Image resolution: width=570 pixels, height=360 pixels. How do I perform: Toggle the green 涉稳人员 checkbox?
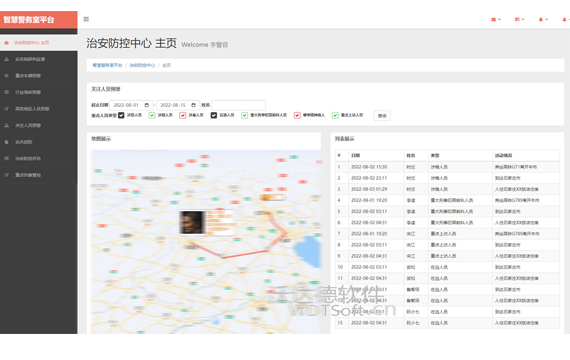(152, 115)
